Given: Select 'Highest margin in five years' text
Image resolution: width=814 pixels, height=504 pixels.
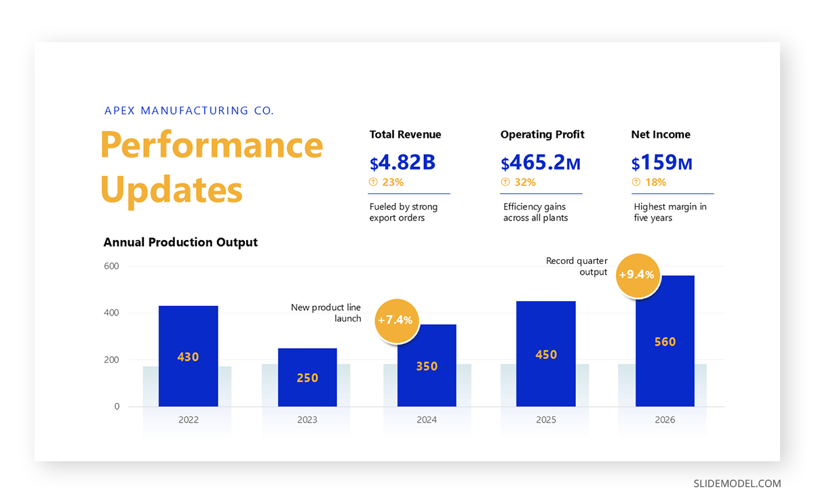Looking at the screenshot, I should pyautogui.click(x=670, y=212).
